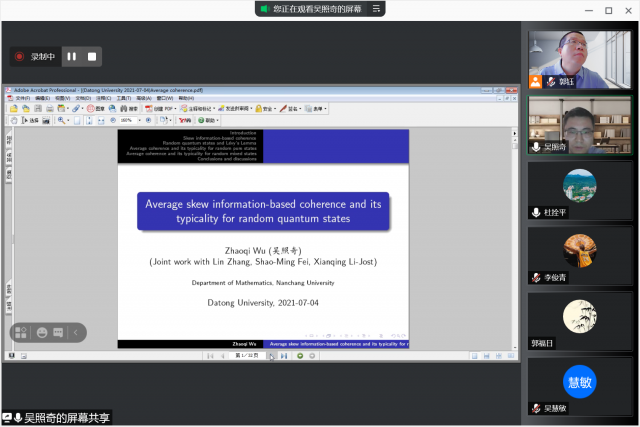Jump to last page in Acrobat navigation
Image resolution: width=640 pixels, height=427 pixels.
(x=284, y=355)
